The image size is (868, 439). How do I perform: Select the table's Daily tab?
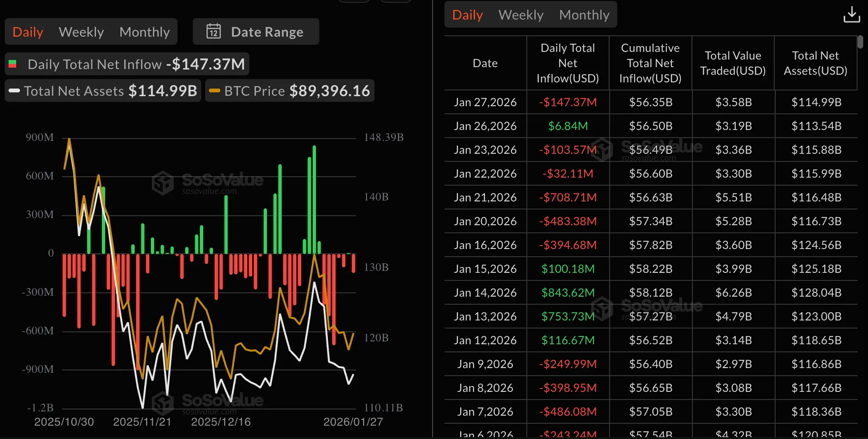(x=467, y=15)
